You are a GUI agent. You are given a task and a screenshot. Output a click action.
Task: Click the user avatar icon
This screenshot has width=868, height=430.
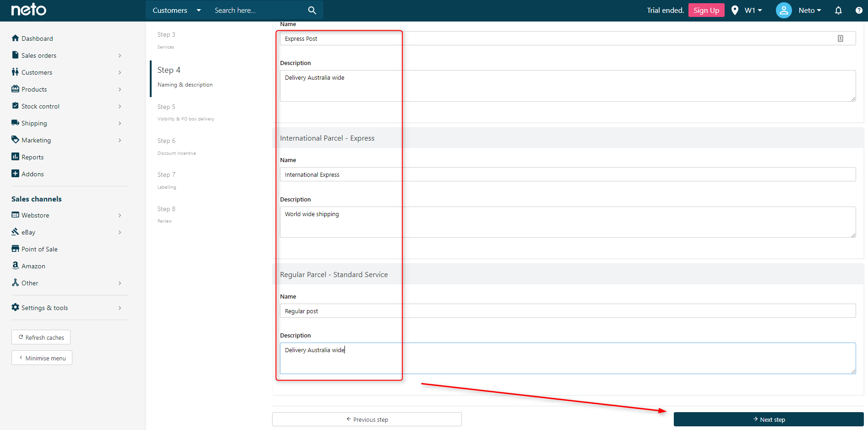click(x=784, y=10)
